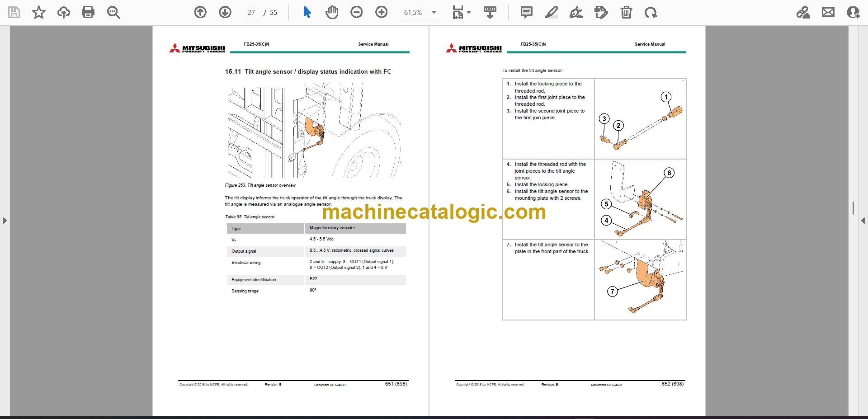Bookmark the document with the star icon
The height and width of the screenshot is (419, 868).
coord(39,12)
